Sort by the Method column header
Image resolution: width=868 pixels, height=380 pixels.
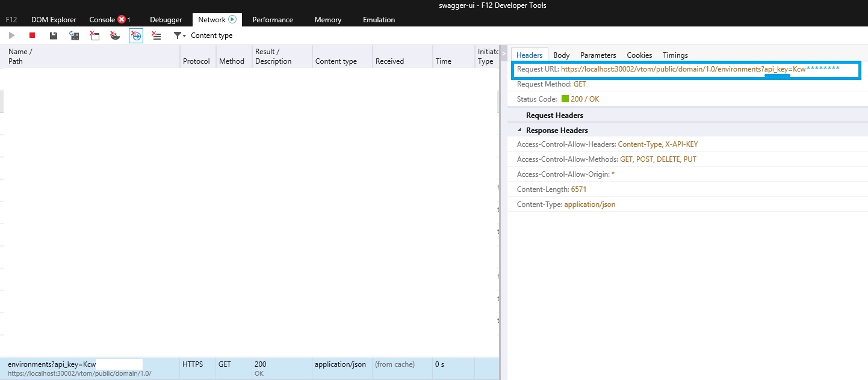pos(234,57)
